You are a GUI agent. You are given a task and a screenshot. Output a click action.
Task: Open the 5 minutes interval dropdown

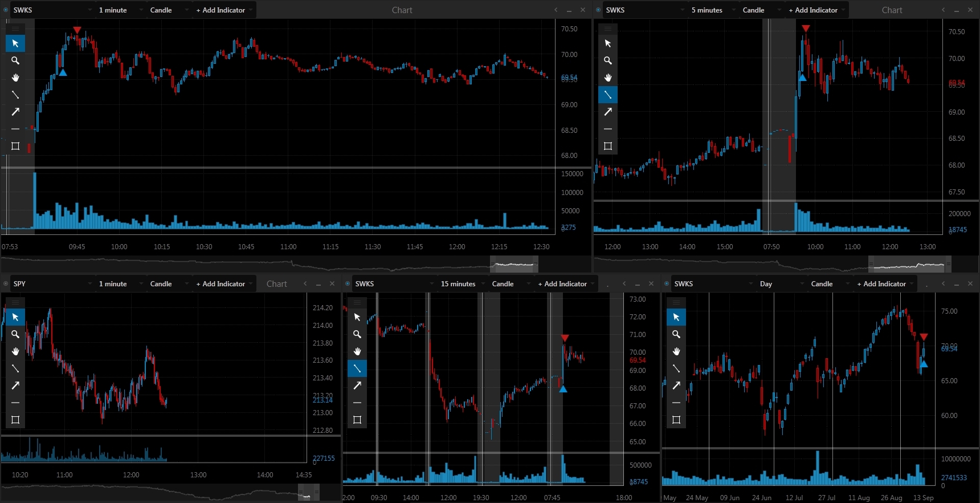(713, 10)
